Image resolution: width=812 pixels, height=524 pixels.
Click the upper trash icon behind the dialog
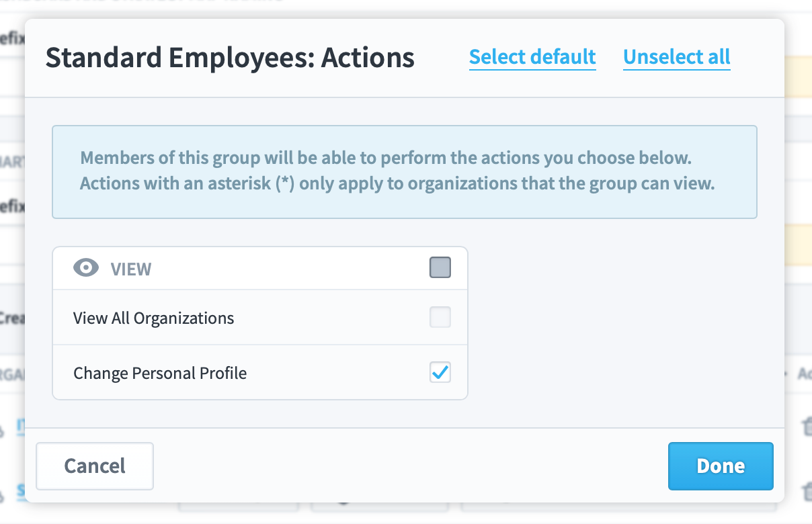click(x=805, y=425)
